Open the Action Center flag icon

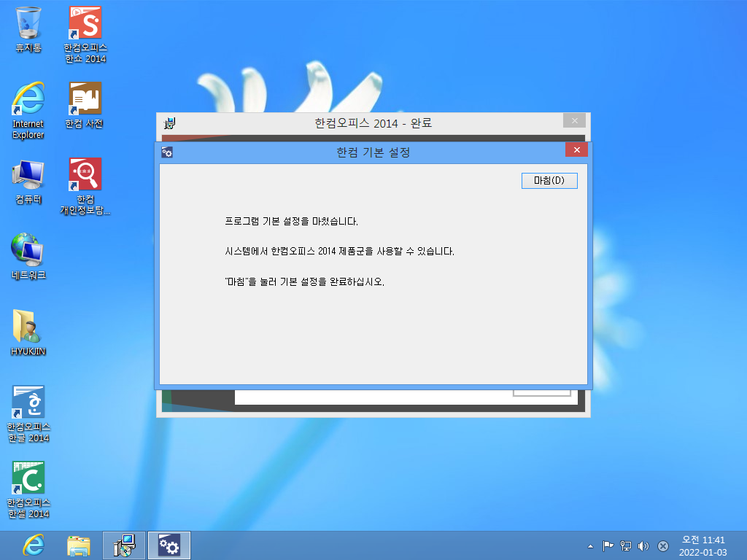[x=608, y=546]
